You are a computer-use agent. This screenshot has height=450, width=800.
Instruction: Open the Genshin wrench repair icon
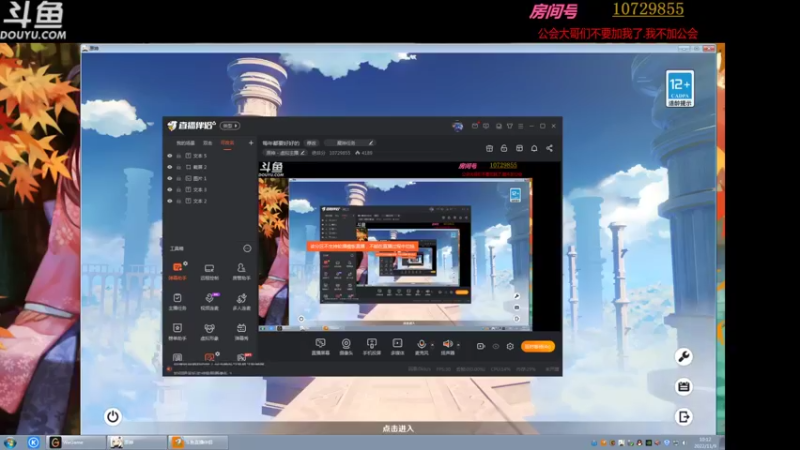(x=684, y=356)
